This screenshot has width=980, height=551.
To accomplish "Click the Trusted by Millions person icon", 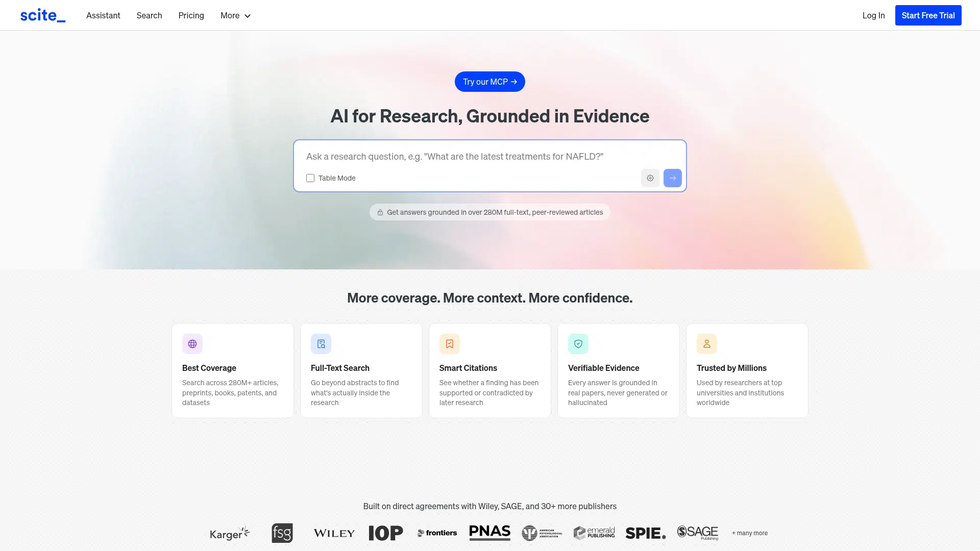I will pyautogui.click(x=707, y=344).
